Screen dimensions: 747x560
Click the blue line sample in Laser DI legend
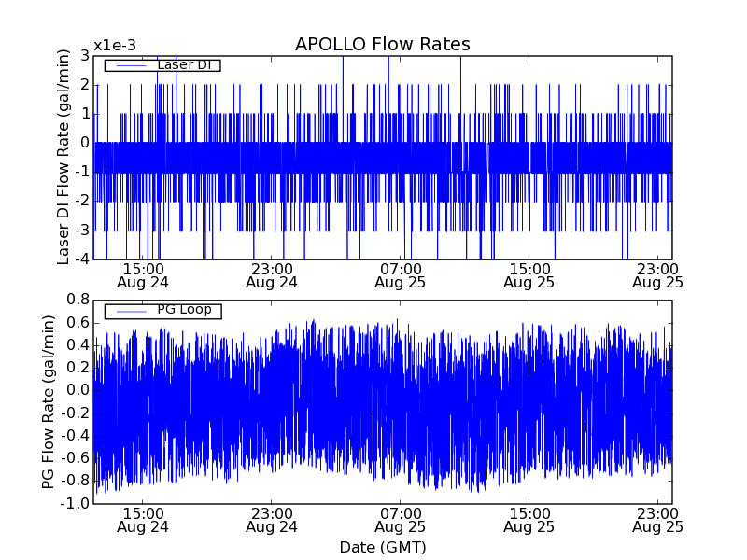(x=129, y=65)
